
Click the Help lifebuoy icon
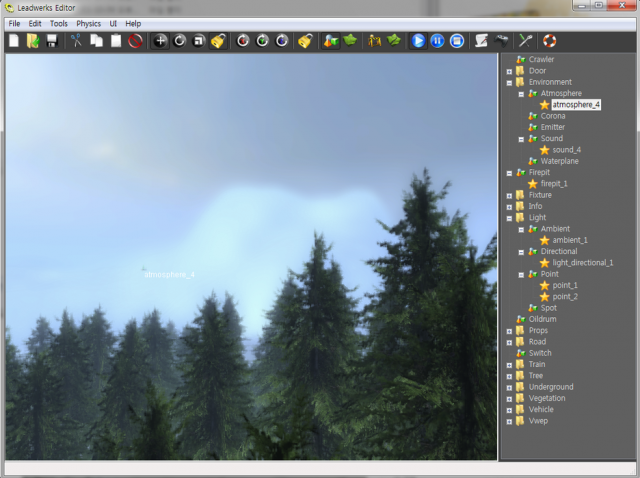pos(549,41)
